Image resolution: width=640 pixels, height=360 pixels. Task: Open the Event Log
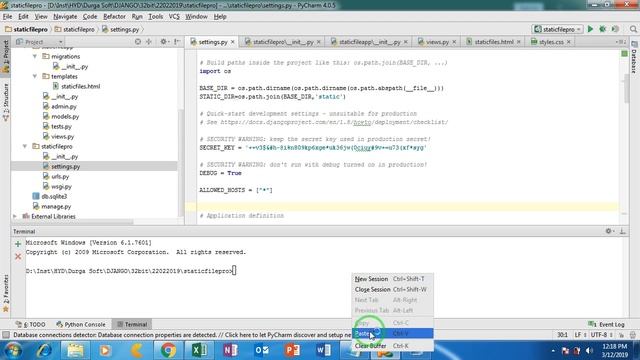point(607,324)
